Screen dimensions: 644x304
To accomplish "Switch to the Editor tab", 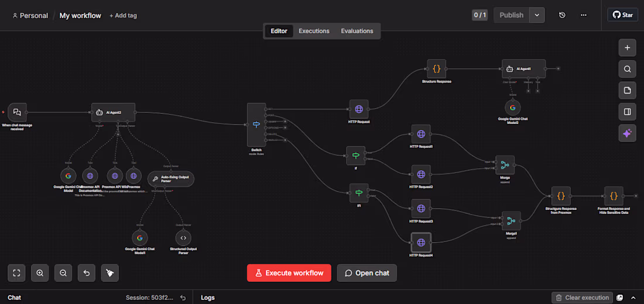I will click(x=279, y=31).
